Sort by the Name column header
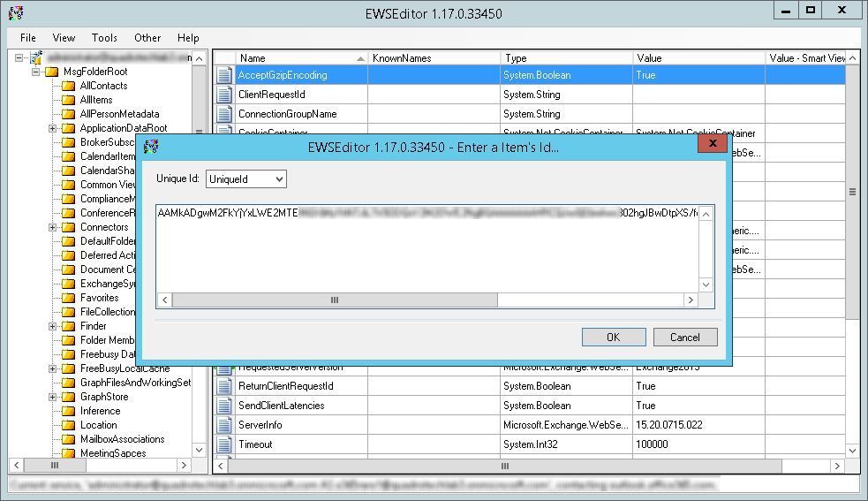Image resolution: width=868 pixels, height=501 pixels. click(x=302, y=57)
